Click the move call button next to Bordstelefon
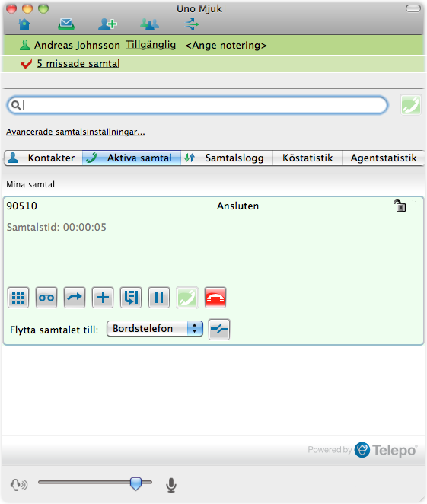 tap(219, 329)
